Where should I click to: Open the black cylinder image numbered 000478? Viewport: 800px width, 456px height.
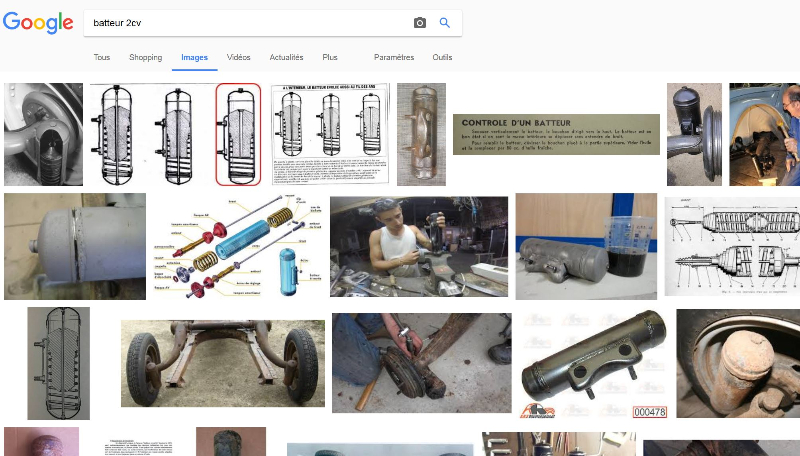pyautogui.click(x=594, y=364)
